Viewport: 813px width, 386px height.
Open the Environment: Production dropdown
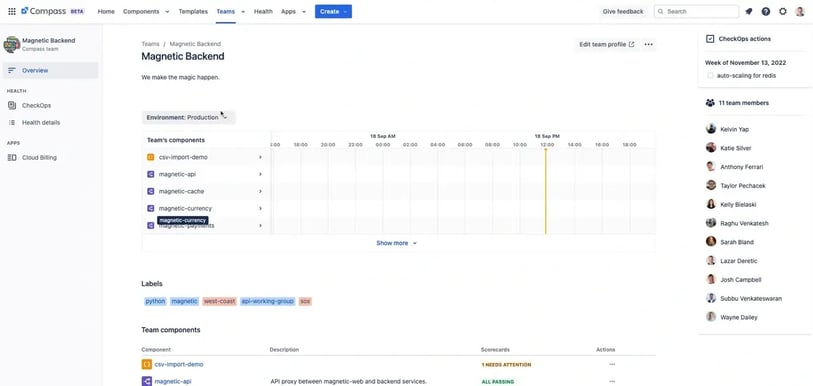pos(189,117)
